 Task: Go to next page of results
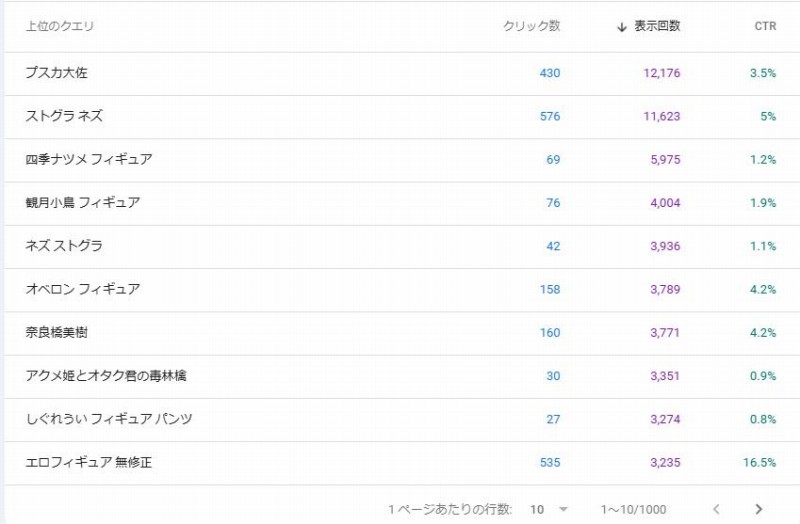pos(759,509)
